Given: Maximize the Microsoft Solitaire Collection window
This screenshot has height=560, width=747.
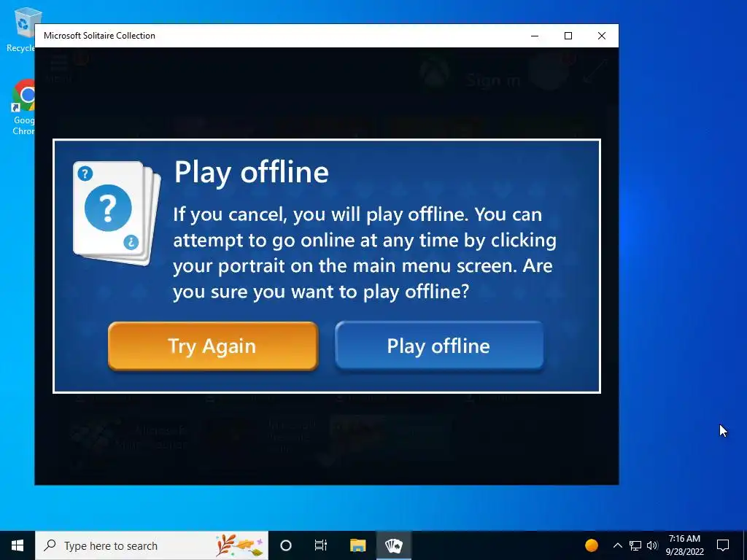Looking at the screenshot, I should [568, 36].
